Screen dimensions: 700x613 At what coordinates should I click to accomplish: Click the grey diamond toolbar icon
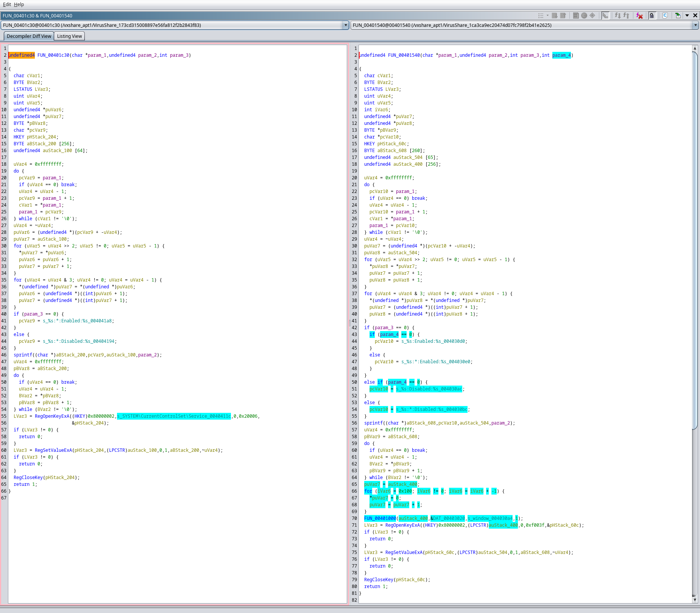pyautogui.click(x=592, y=16)
